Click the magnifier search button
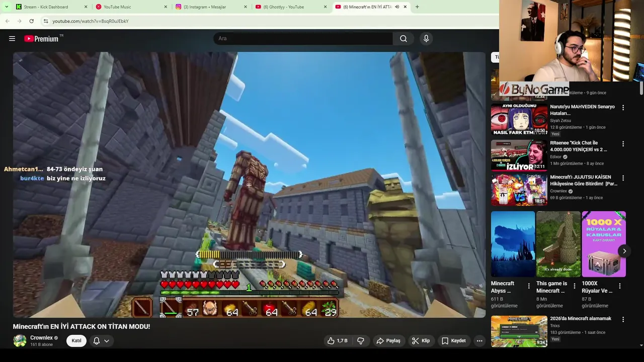This screenshot has height=362, width=644. coord(404,39)
